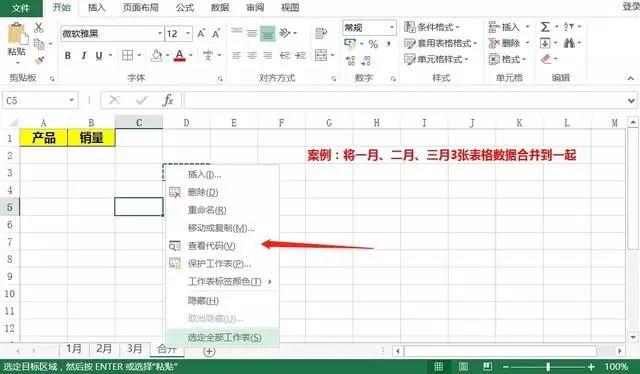The width and height of the screenshot is (640, 374).
Task: Select the Format Painter brush
Action: tap(39, 60)
